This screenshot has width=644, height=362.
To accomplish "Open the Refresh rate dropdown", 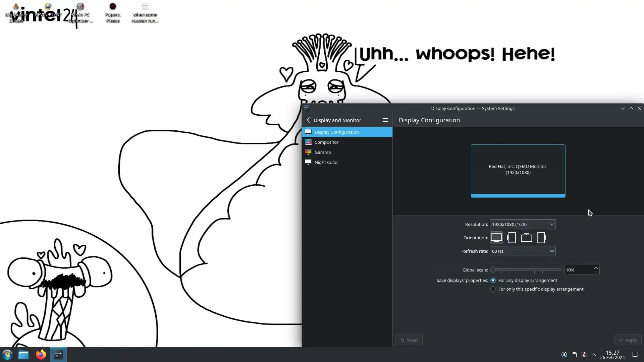I will click(x=522, y=251).
